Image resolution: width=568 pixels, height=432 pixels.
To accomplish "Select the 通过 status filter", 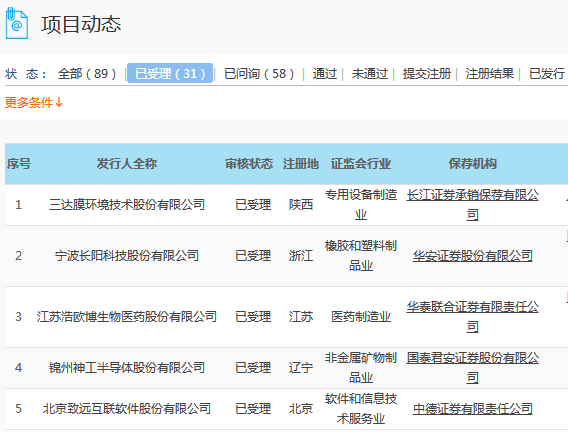I will point(325,74).
